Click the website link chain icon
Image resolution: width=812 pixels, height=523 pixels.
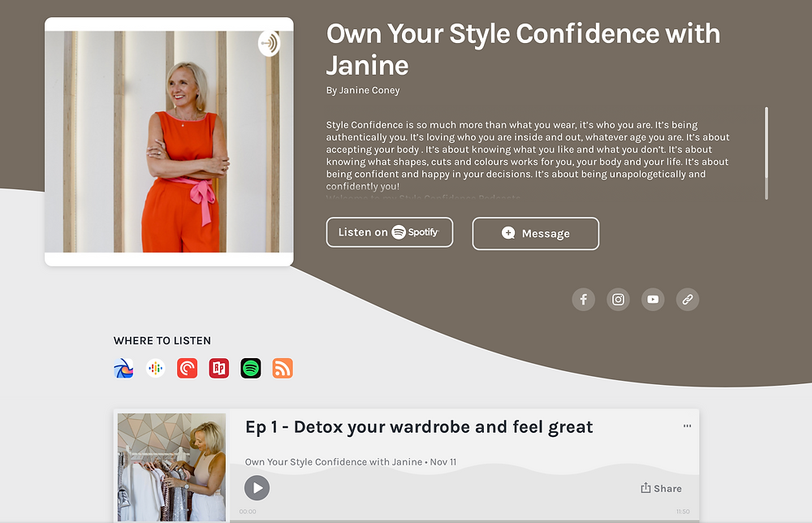pyautogui.click(x=687, y=300)
